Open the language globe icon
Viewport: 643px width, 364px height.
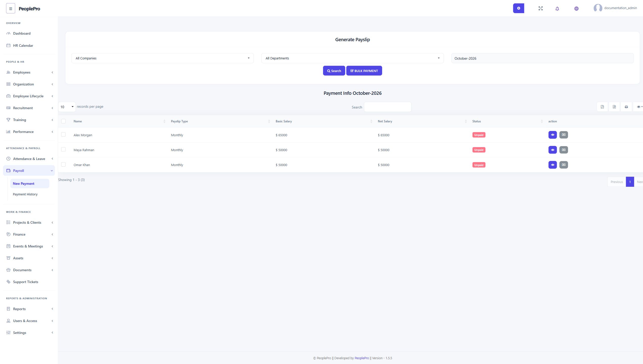pyautogui.click(x=576, y=9)
